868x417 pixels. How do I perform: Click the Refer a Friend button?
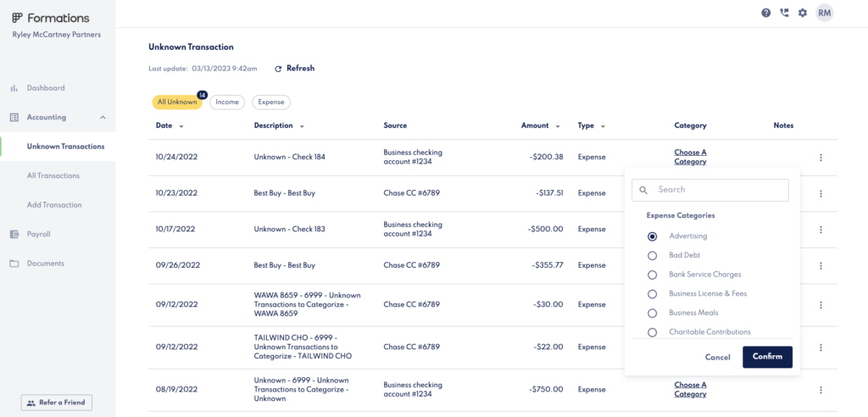coord(57,403)
